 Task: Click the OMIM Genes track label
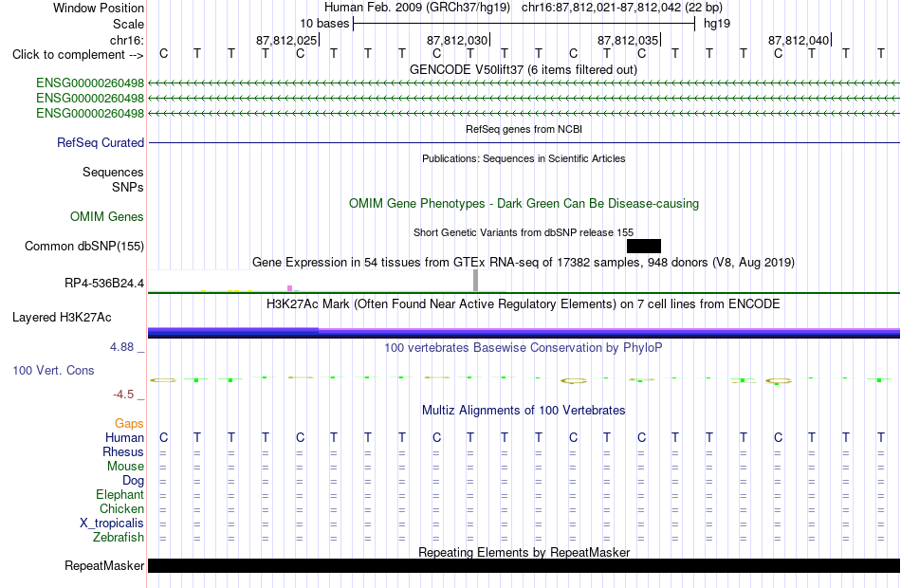107,216
